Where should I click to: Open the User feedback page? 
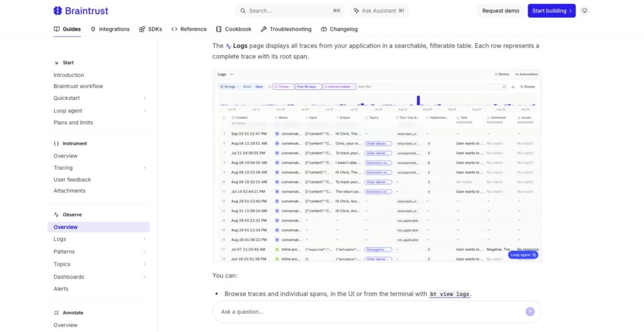click(72, 180)
